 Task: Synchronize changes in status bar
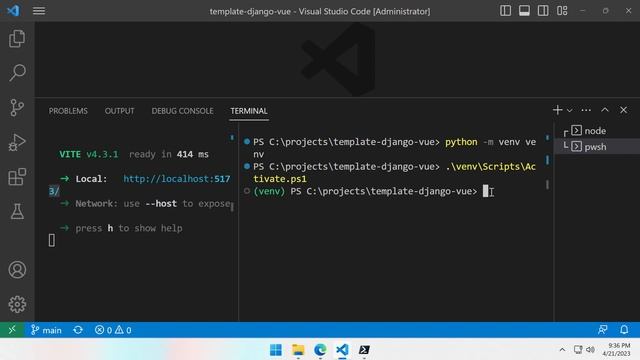(78, 330)
